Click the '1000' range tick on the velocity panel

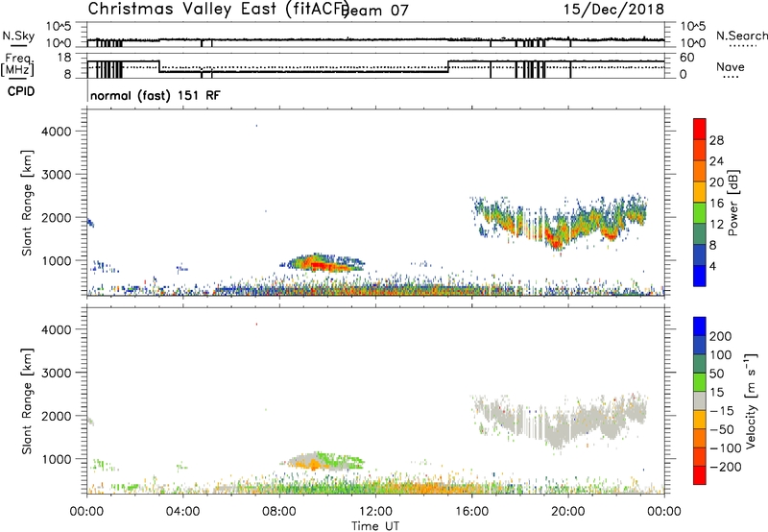pyautogui.click(x=57, y=459)
